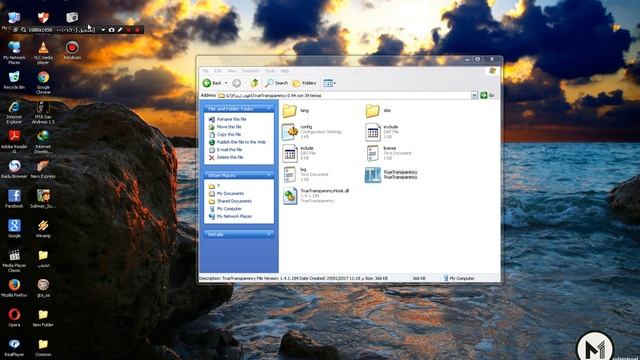The width and height of the screenshot is (640, 360).
Task: Select the TrueTransparencyHook.dll file
Action: point(316,196)
